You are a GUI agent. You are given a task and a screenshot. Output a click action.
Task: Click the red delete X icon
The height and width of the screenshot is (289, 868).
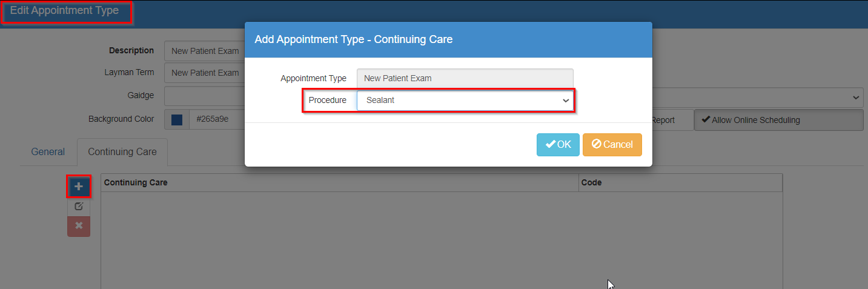pos(79,226)
